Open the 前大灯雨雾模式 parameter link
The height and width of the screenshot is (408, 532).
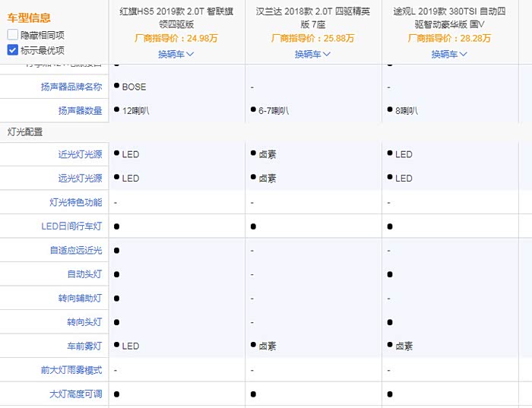pyautogui.click(x=71, y=370)
